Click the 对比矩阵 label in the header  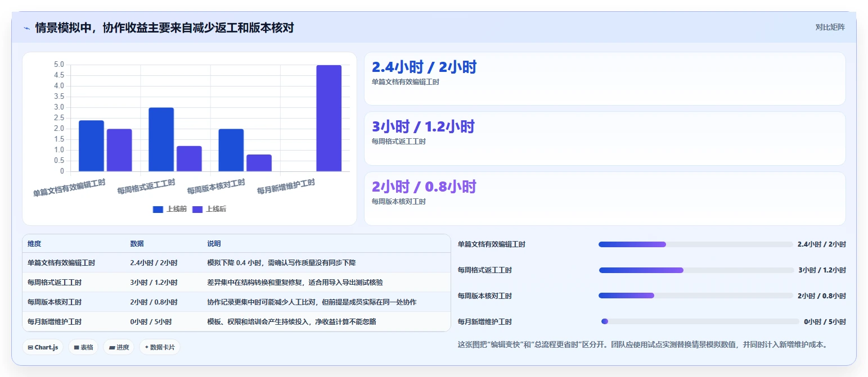tap(830, 27)
